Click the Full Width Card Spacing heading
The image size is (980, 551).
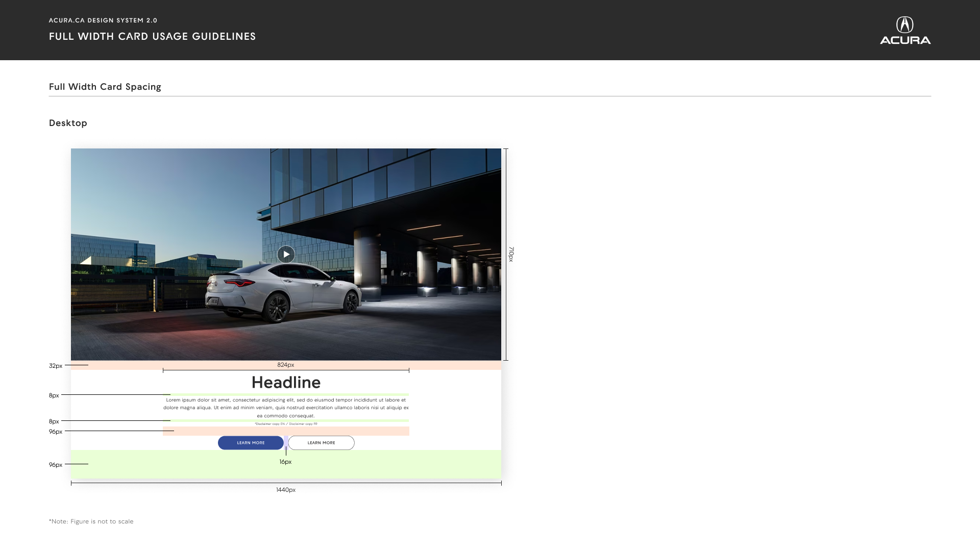(105, 87)
